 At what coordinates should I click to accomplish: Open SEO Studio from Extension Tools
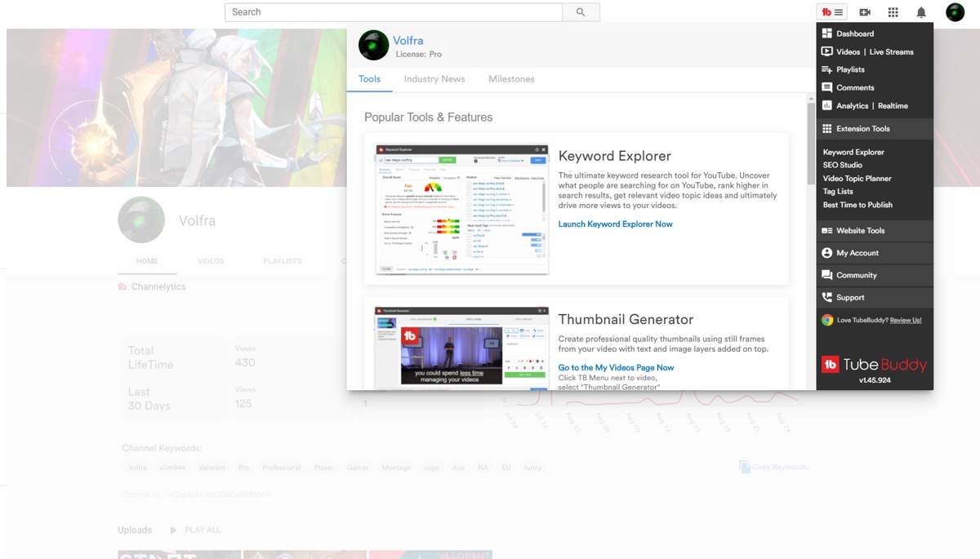click(842, 166)
